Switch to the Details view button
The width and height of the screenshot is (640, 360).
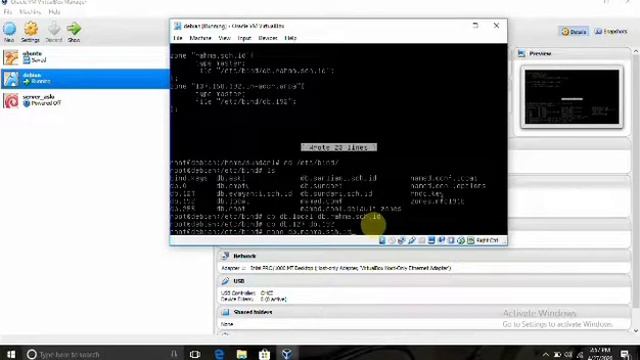[573, 31]
